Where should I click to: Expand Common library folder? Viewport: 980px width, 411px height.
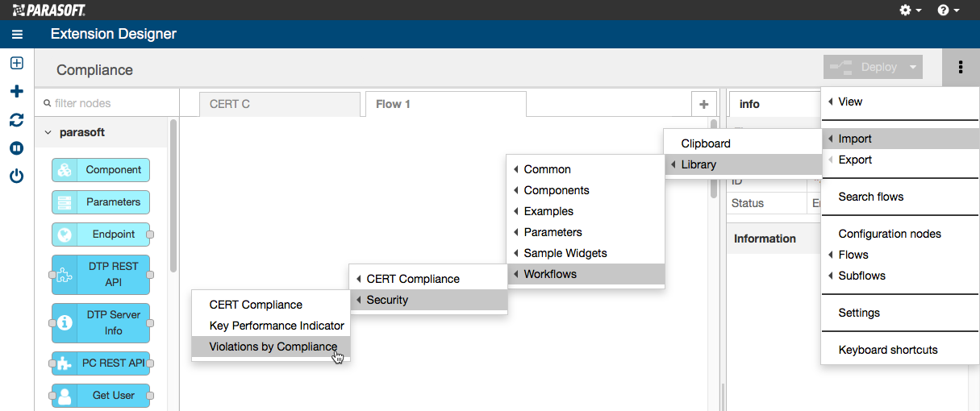click(x=586, y=169)
